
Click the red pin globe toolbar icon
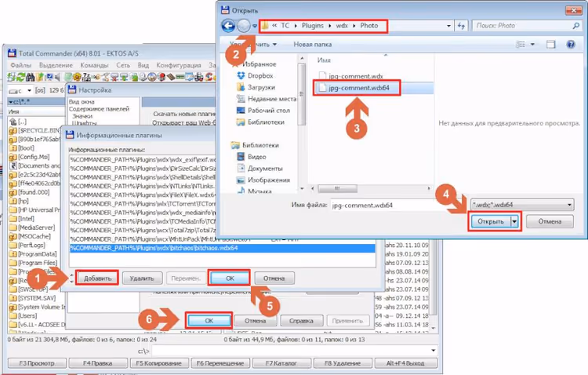(162, 77)
